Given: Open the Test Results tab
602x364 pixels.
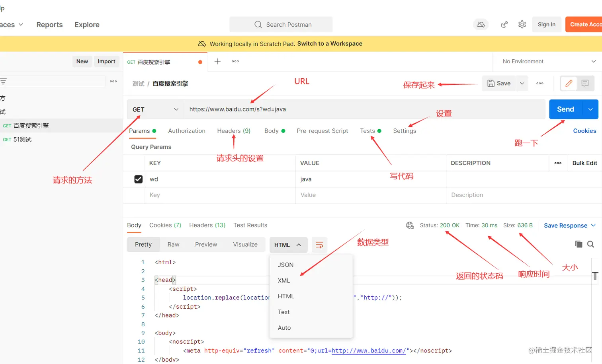Looking at the screenshot, I should 250,225.
